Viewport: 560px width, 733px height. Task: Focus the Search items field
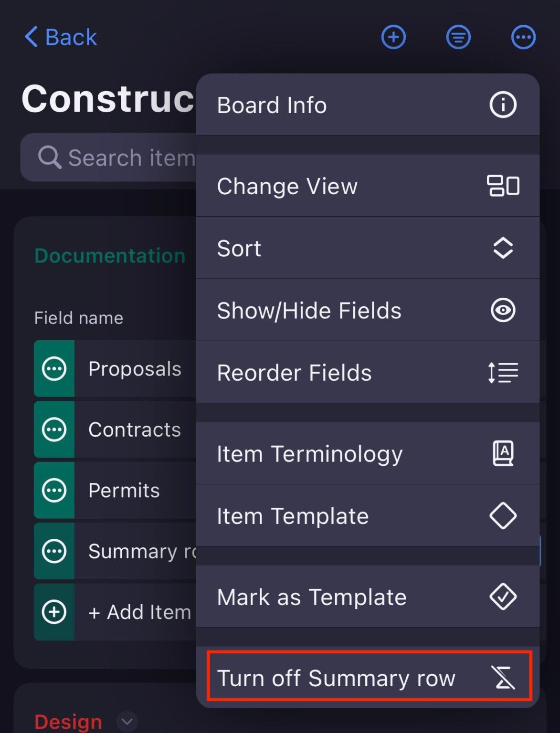(x=119, y=157)
